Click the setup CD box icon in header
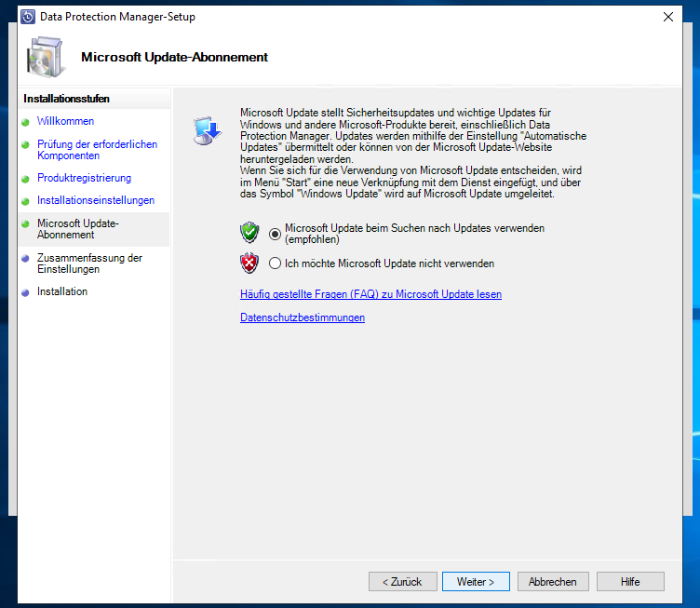This screenshot has height=608, width=700. pyautogui.click(x=45, y=57)
